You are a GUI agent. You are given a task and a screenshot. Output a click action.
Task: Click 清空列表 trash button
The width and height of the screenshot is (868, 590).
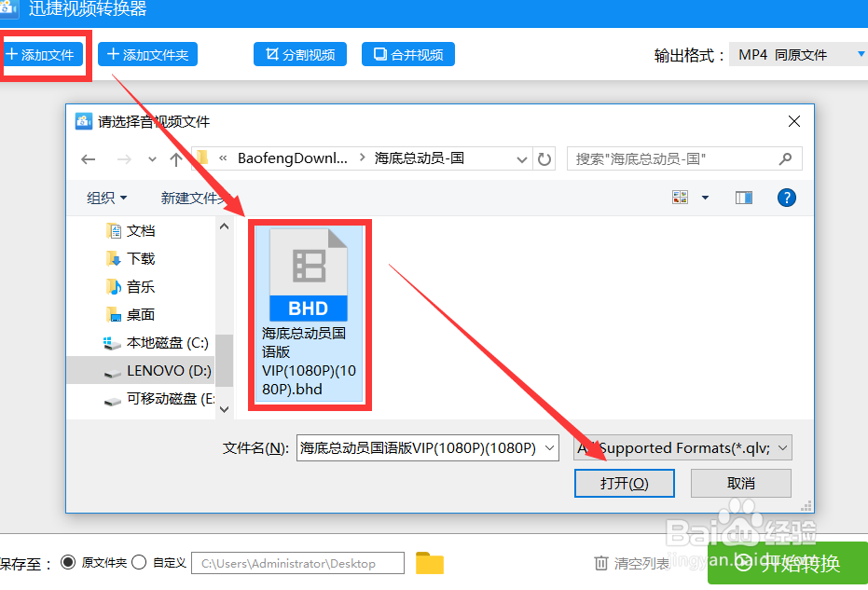coord(631,563)
